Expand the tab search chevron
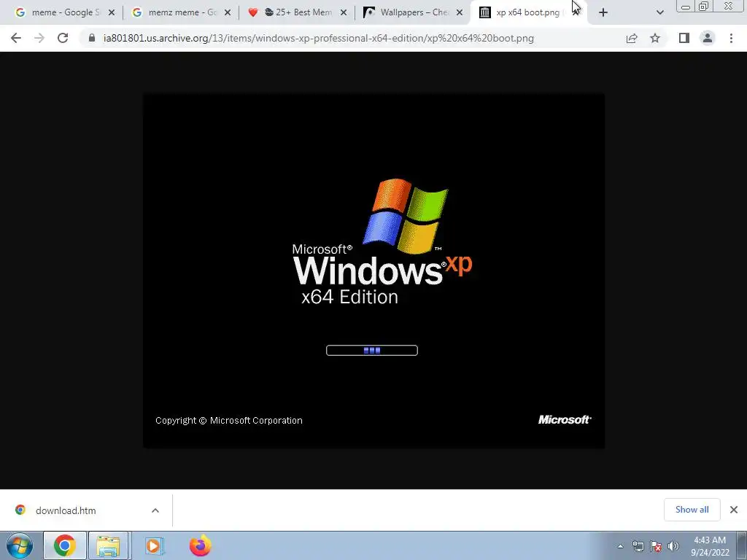This screenshot has width=747, height=560. [x=659, y=13]
